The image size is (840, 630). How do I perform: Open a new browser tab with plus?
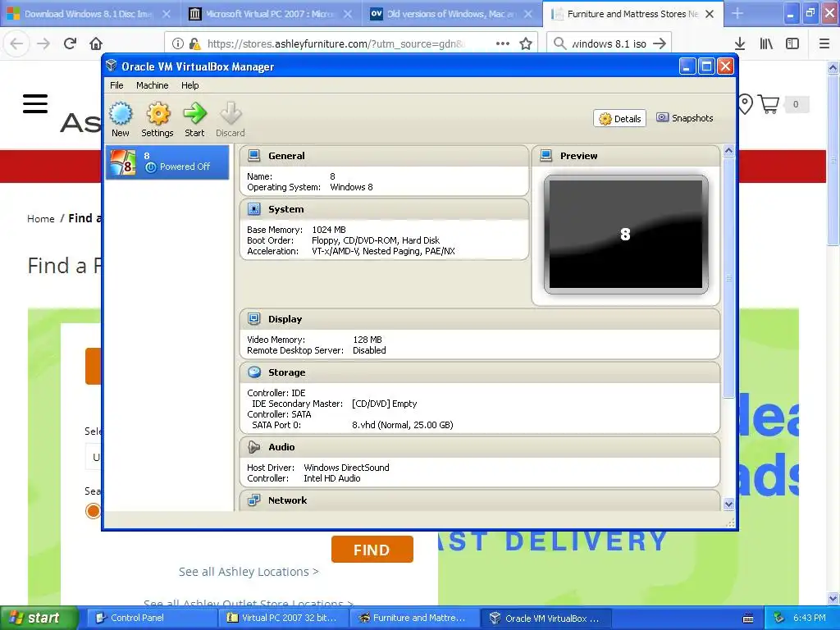click(x=737, y=13)
